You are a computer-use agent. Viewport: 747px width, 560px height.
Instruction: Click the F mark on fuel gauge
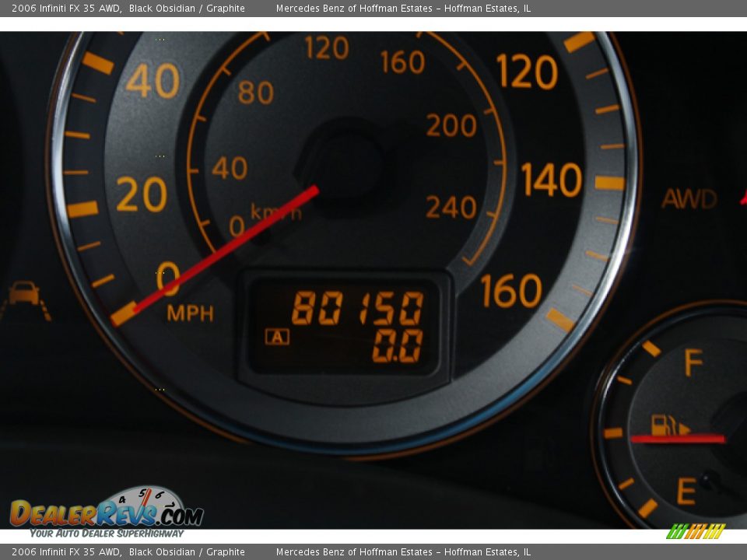(x=693, y=362)
